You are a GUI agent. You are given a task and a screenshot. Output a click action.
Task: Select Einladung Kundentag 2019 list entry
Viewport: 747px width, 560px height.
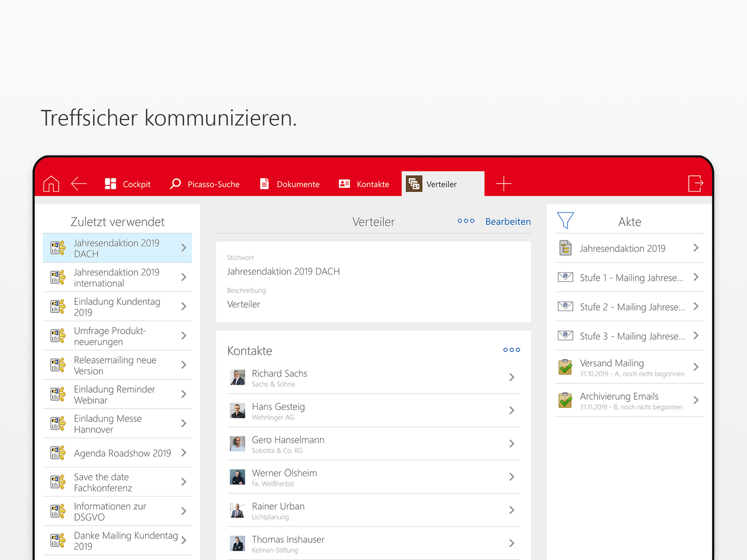pyautogui.click(x=117, y=307)
